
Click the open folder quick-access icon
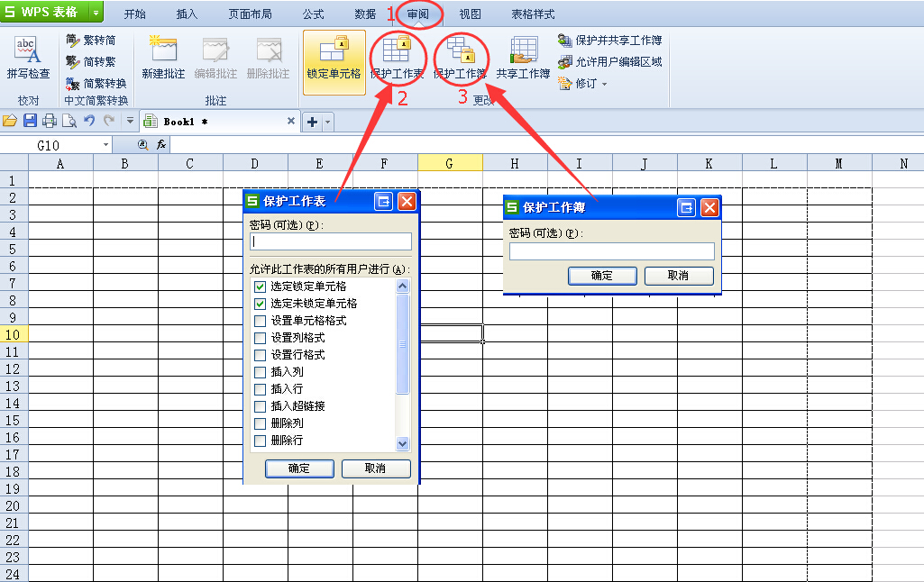coord(10,121)
